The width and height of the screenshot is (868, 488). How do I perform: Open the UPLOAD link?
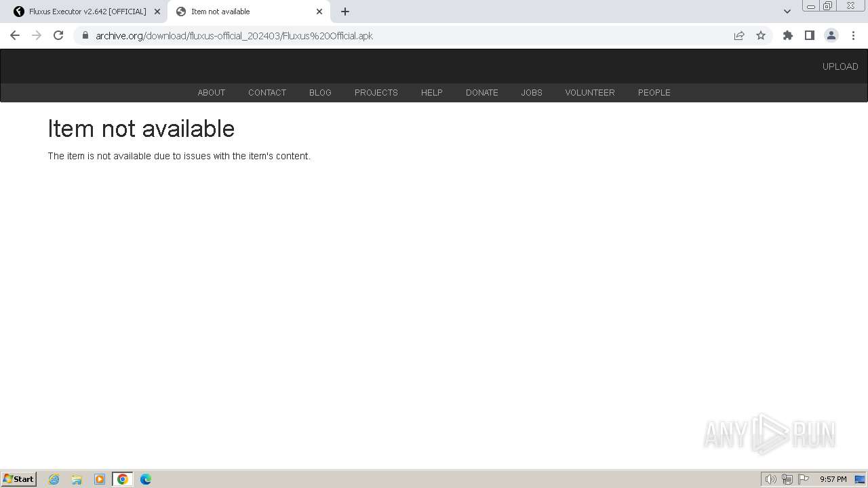point(840,66)
